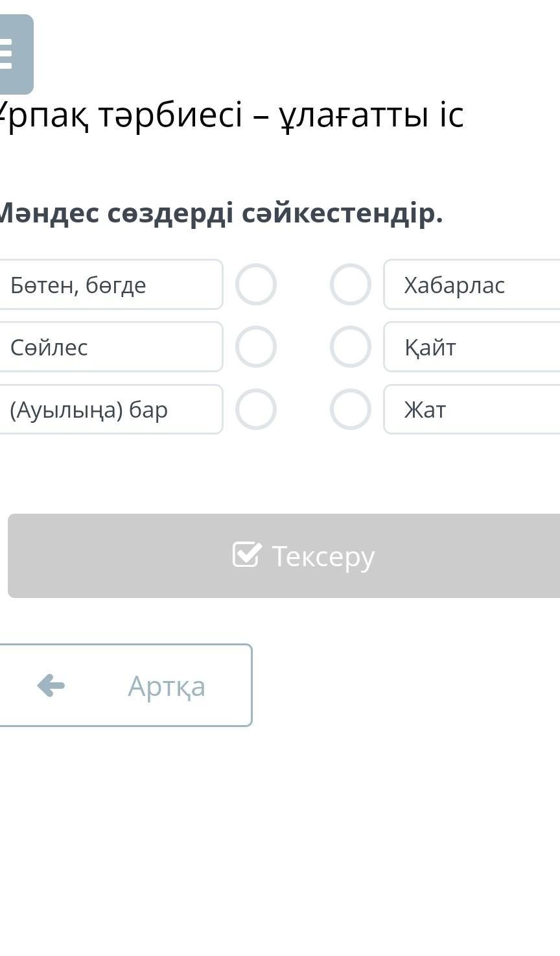Select the circle beside Жат
This screenshot has height=956, width=560.
point(351,409)
